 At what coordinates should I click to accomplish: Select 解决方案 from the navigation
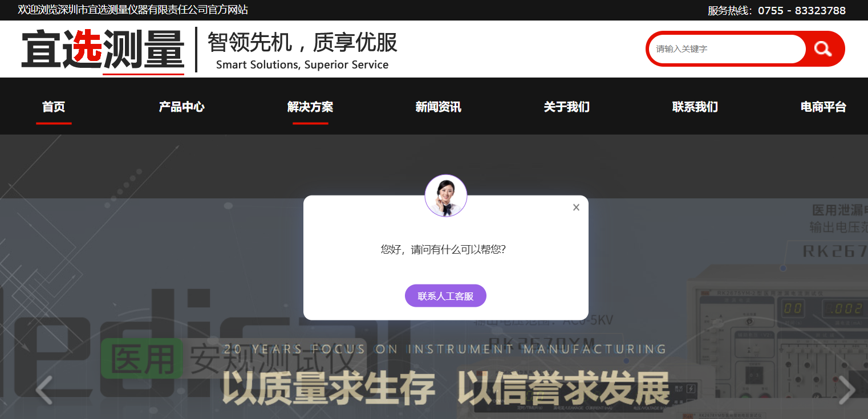point(310,107)
